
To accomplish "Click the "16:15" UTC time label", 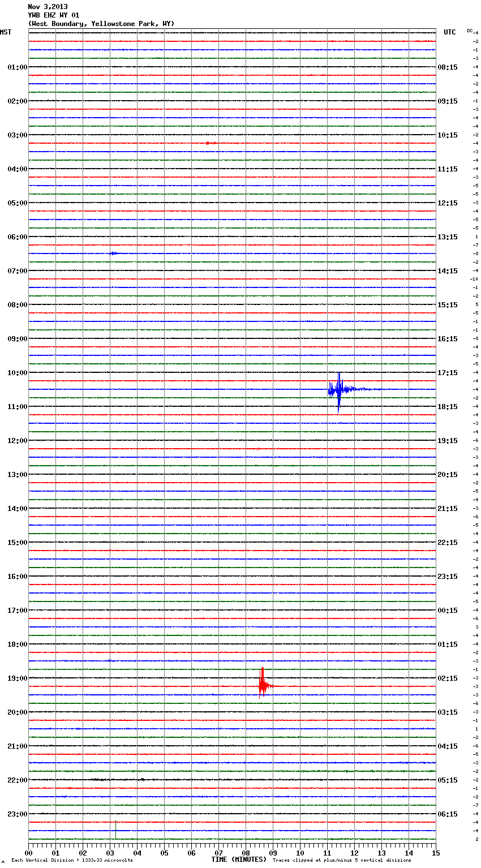I will point(448,339).
